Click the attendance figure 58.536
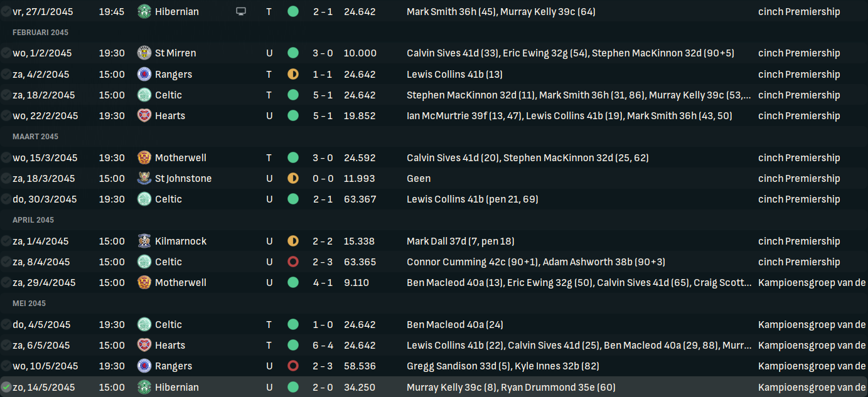This screenshot has width=868, height=397. pos(360,366)
